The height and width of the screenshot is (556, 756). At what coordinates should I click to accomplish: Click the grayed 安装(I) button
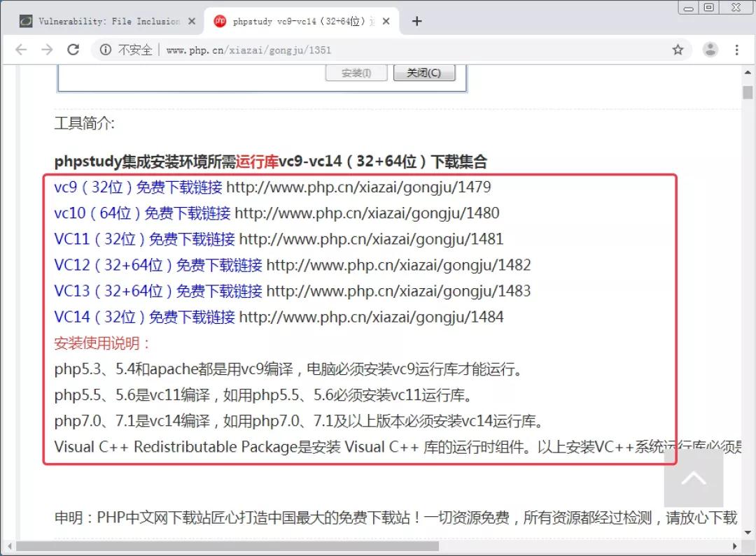click(356, 73)
